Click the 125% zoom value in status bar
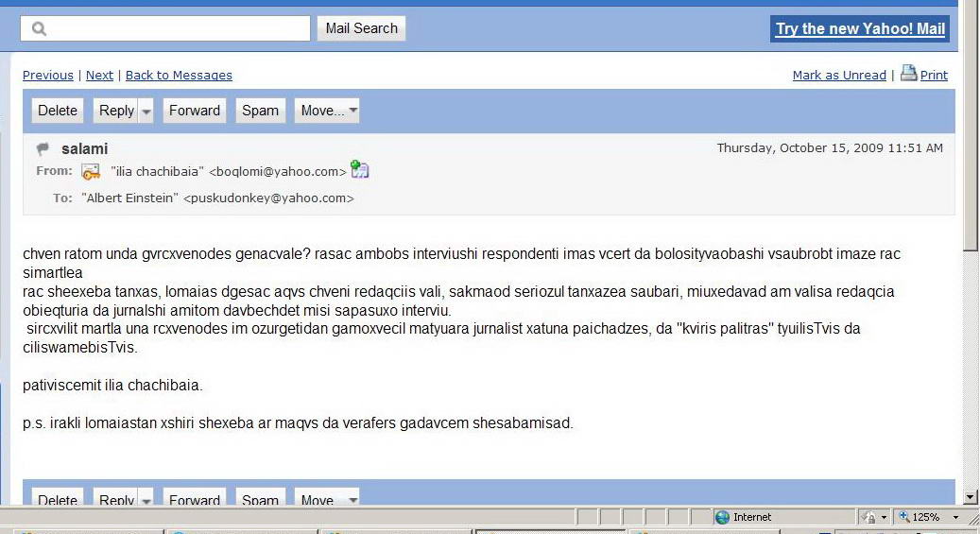The height and width of the screenshot is (534, 980). pos(925,517)
